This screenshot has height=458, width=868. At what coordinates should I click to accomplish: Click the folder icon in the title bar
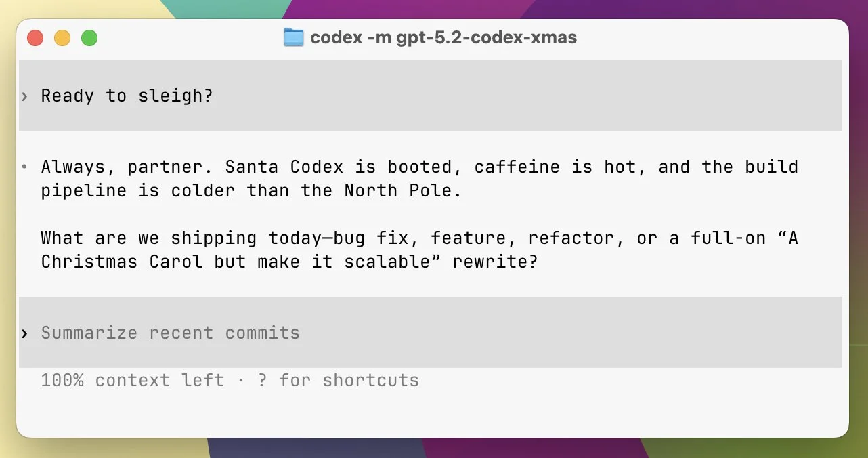click(x=293, y=37)
